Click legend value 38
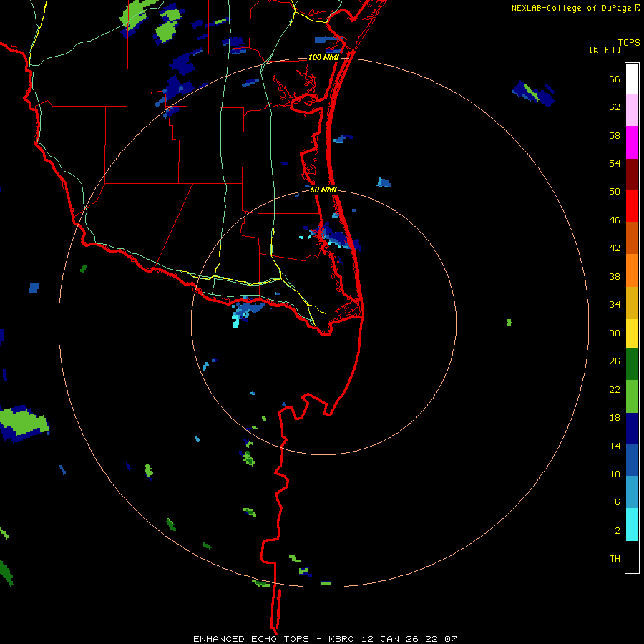The width and height of the screenshot is (644, 644). [x=615, y=276]
